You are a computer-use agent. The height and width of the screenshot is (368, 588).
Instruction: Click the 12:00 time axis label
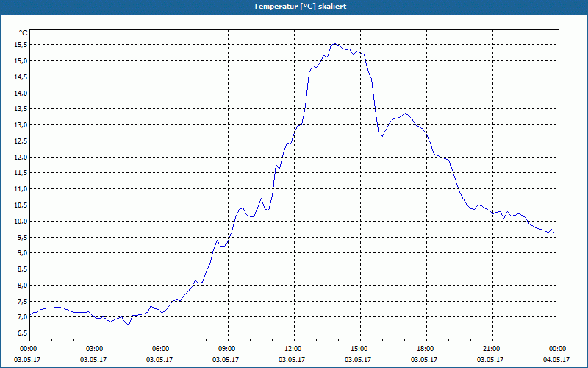pyautogui.click(x=294, y=349)
